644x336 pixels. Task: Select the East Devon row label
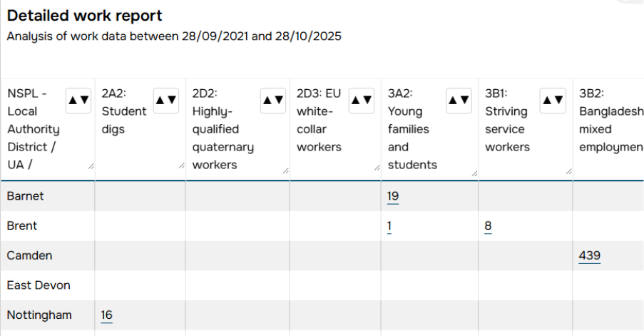39,285
